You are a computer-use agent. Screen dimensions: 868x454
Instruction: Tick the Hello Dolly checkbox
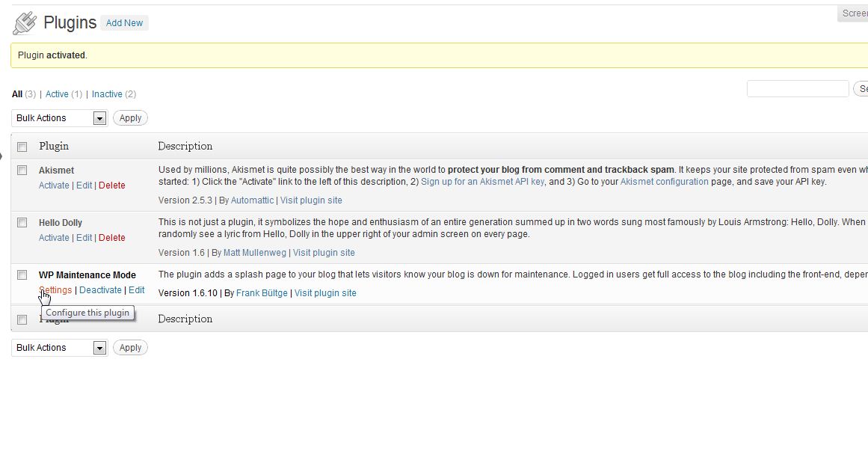[22, 223]
